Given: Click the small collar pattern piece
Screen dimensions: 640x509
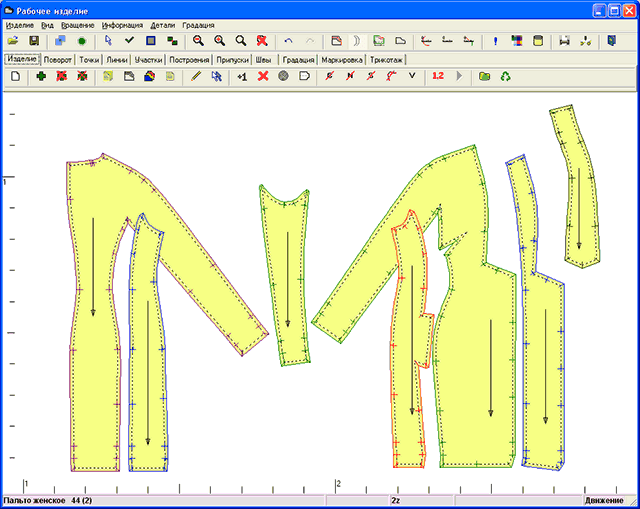Looking at the screenshot, I should tap(577, 185).
